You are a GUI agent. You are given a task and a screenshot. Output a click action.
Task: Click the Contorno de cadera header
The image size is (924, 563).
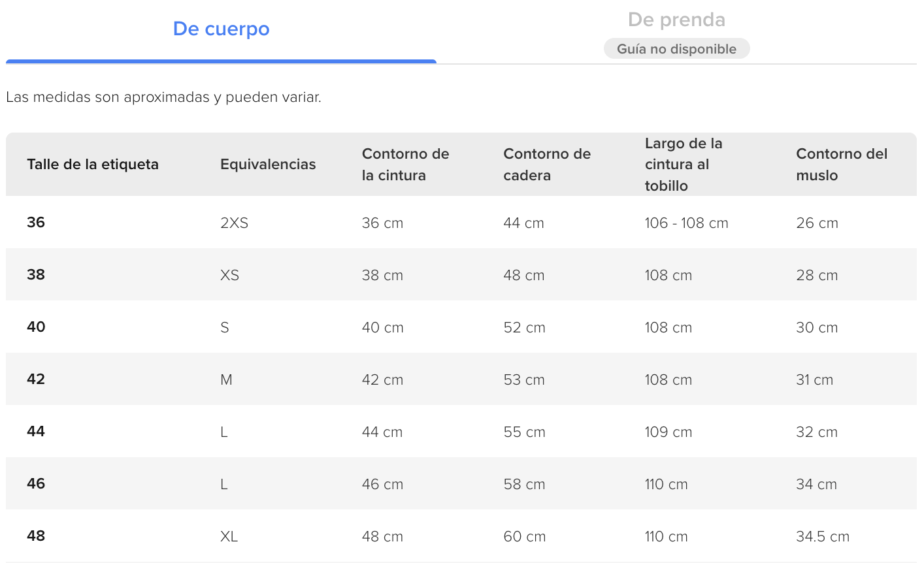point(547,165)
